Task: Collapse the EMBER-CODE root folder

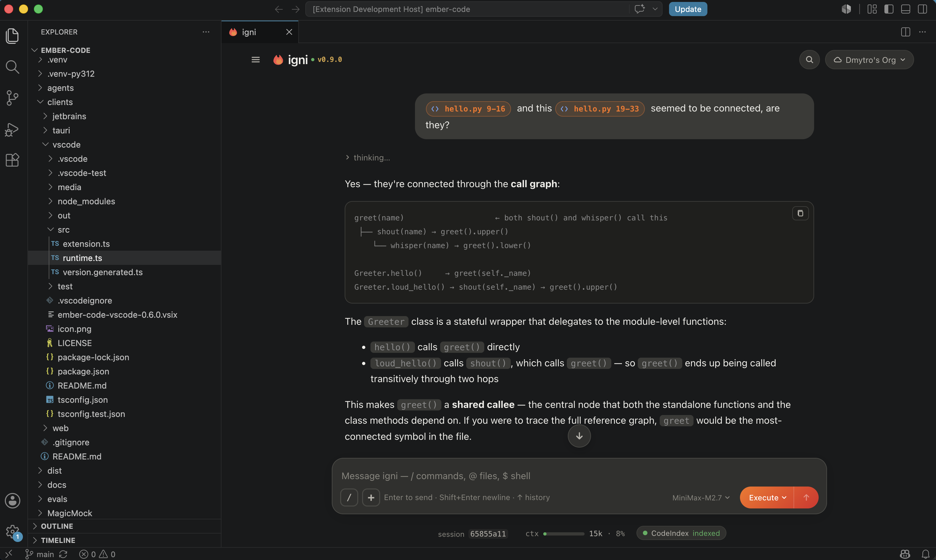Action: 124,50
